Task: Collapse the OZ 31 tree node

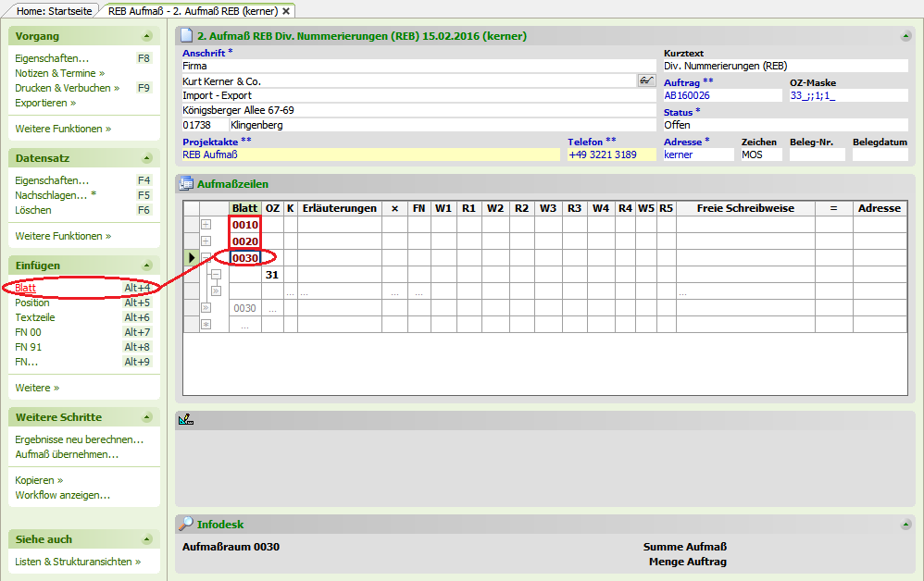Action: click(216, 275)
